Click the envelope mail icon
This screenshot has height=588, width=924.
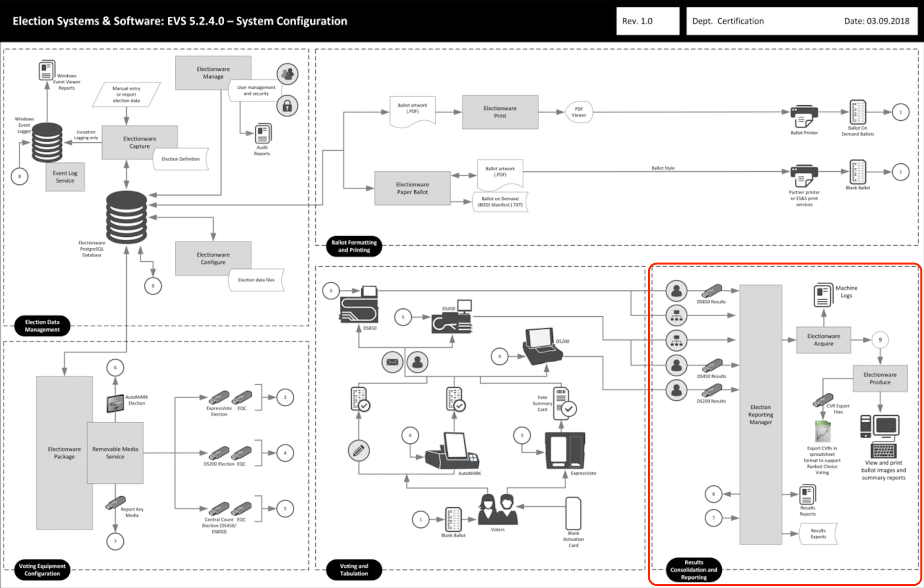pos(392,362)
